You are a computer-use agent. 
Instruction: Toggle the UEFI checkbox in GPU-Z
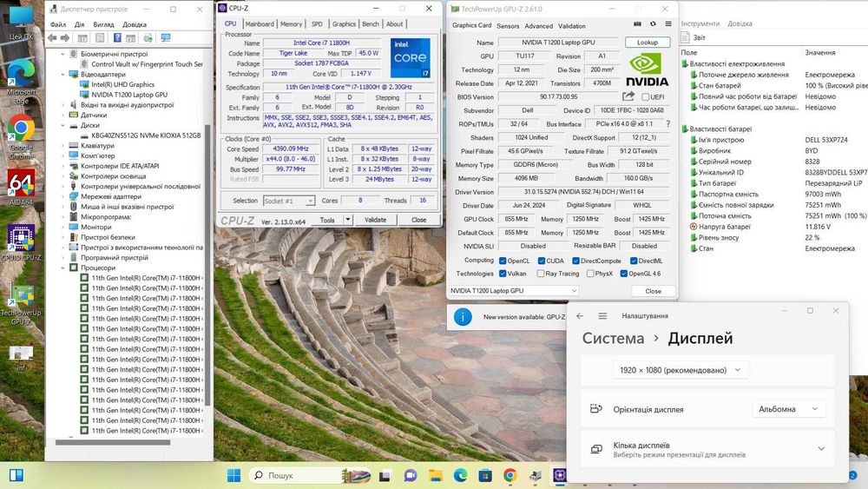pyautogui.click(x=646, y=97)
